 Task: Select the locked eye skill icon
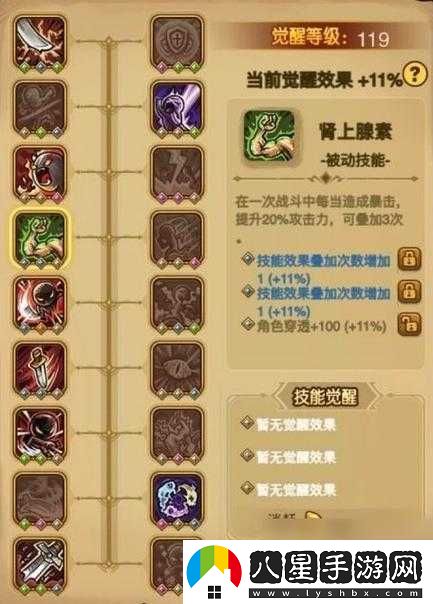177,370
